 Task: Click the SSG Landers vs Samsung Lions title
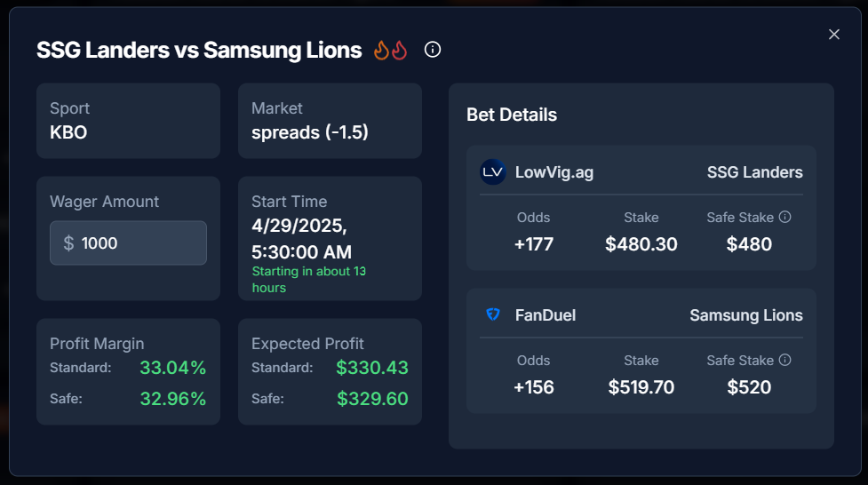coord(199,50)
